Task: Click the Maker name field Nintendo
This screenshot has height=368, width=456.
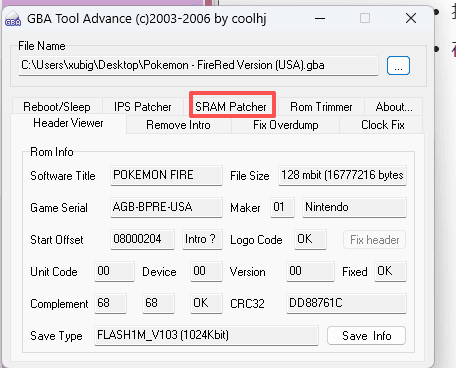Action: [354, 207]
